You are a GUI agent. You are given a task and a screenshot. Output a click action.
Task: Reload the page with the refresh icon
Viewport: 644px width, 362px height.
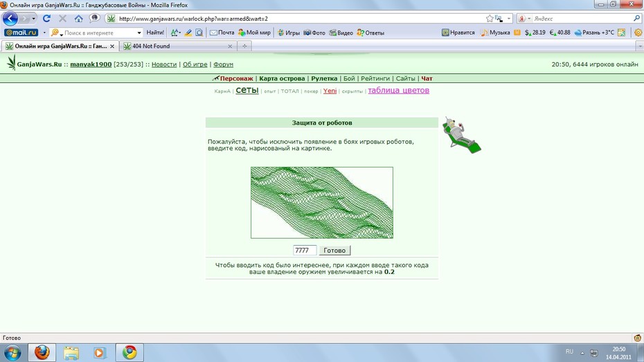pyautogui.click(x=46, y=19)
